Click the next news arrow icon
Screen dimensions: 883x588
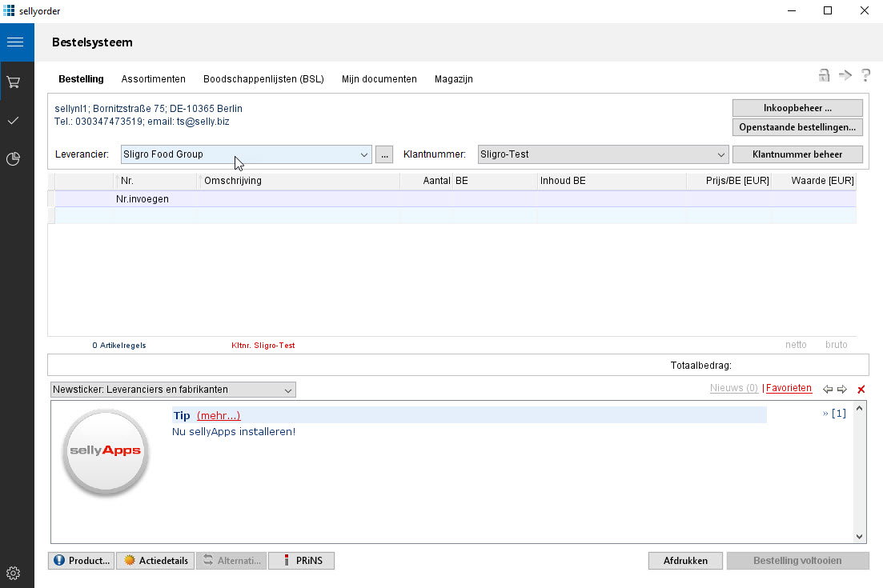[x=841, y=390]
